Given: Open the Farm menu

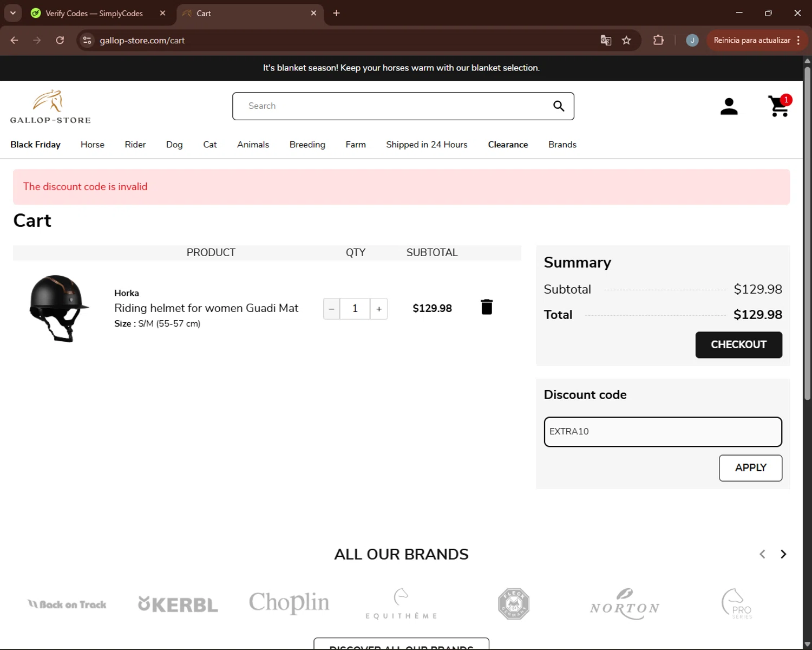Looking at the screenshot, I should click(356, 145).
